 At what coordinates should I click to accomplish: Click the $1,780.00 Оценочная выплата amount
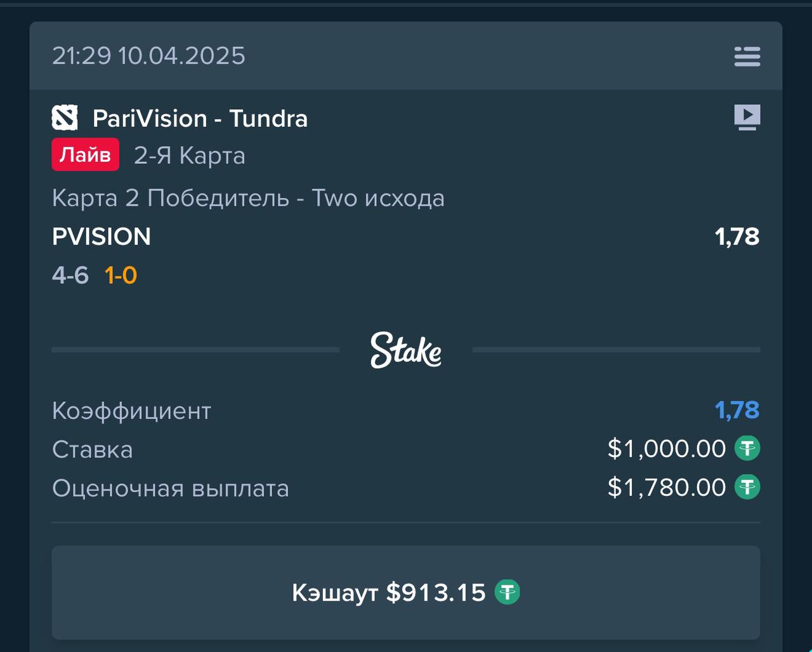[x=667, y=488]
